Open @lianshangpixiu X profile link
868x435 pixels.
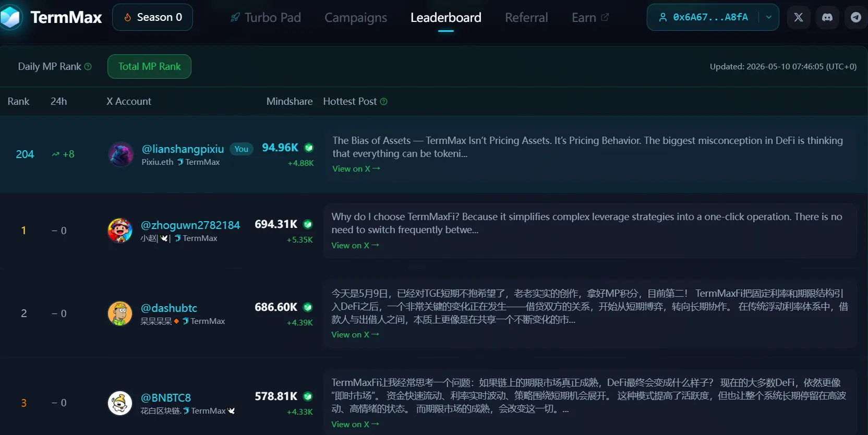(x=183, y=149)
